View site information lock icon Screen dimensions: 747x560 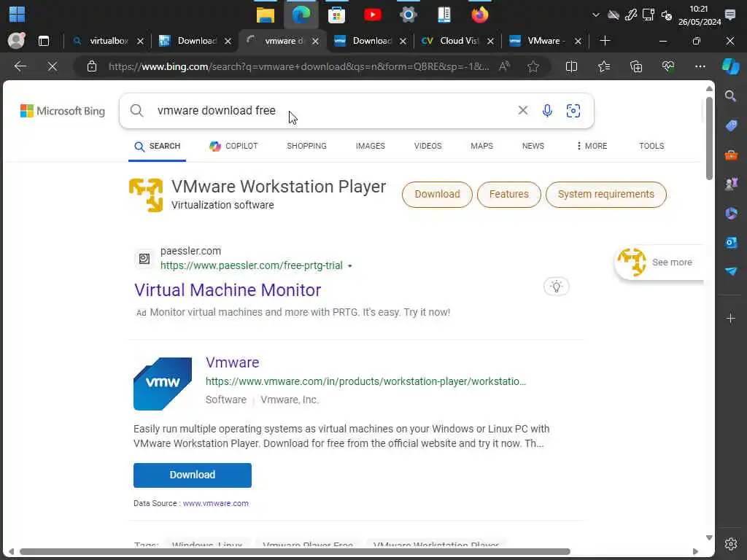click(92, 66)
